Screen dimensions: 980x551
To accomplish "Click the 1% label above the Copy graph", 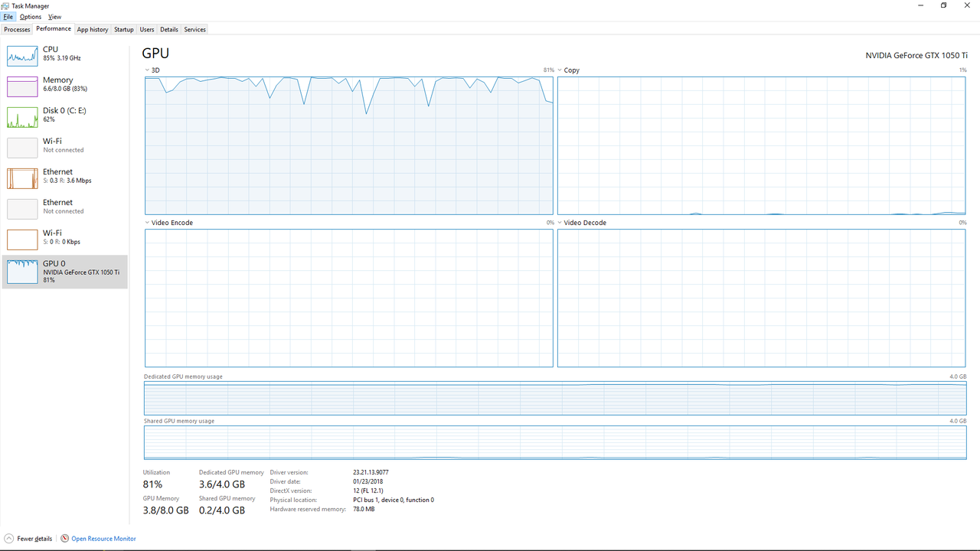I will (962, 70).
